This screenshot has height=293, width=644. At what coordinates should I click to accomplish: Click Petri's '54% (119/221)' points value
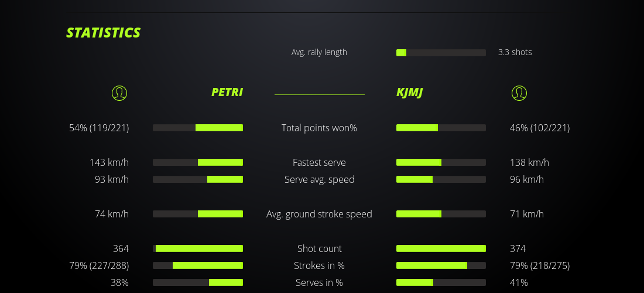coord(99,128)
